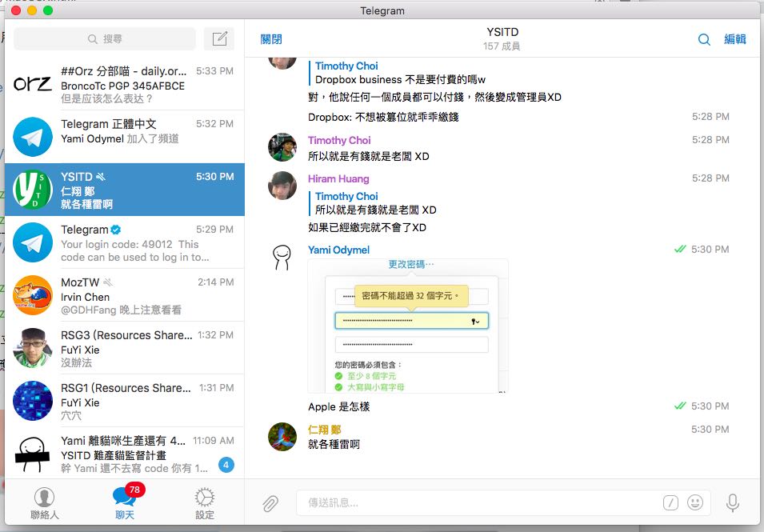The width and height of the screenshot is (764, 532).
Task: Switch to the 聯絡人 contacts tab
Action: (x=44, y=503)
